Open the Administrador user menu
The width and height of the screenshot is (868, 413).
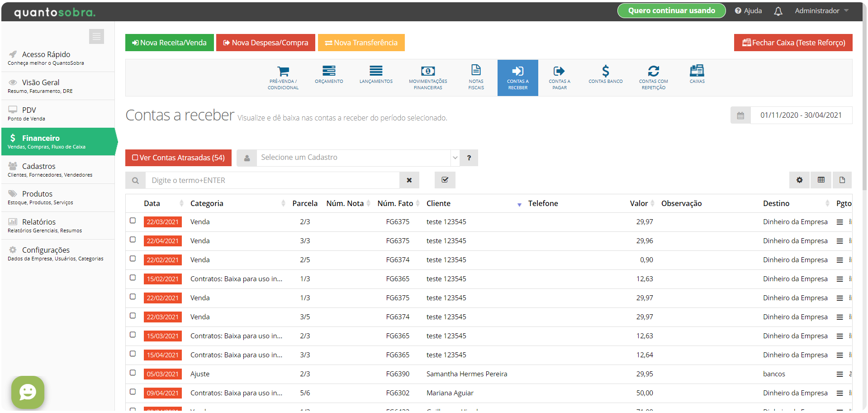[821, 11]
